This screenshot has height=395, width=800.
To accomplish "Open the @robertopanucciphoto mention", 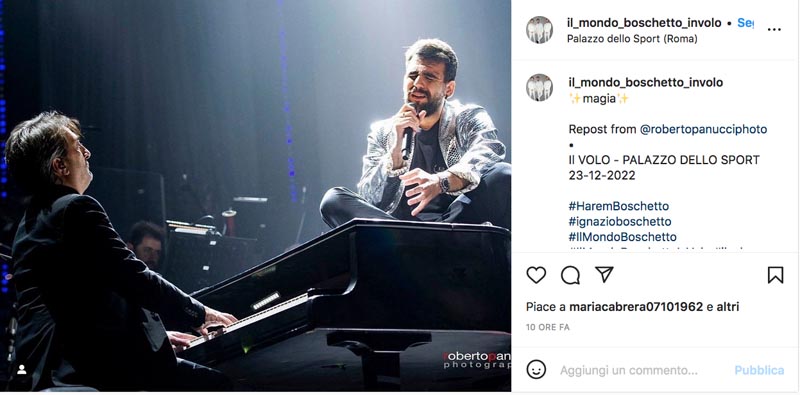I will pyautogui.click(x=704, y=129).
